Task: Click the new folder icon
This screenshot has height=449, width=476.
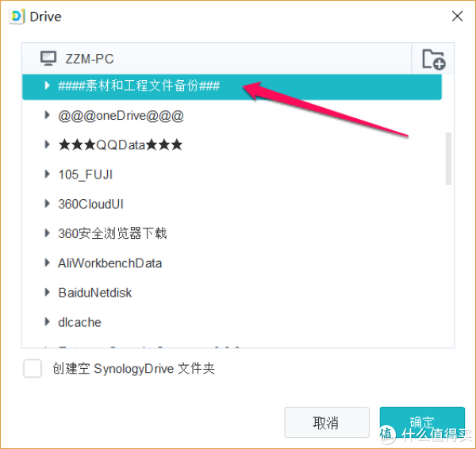Action: (x=433, y=59)
